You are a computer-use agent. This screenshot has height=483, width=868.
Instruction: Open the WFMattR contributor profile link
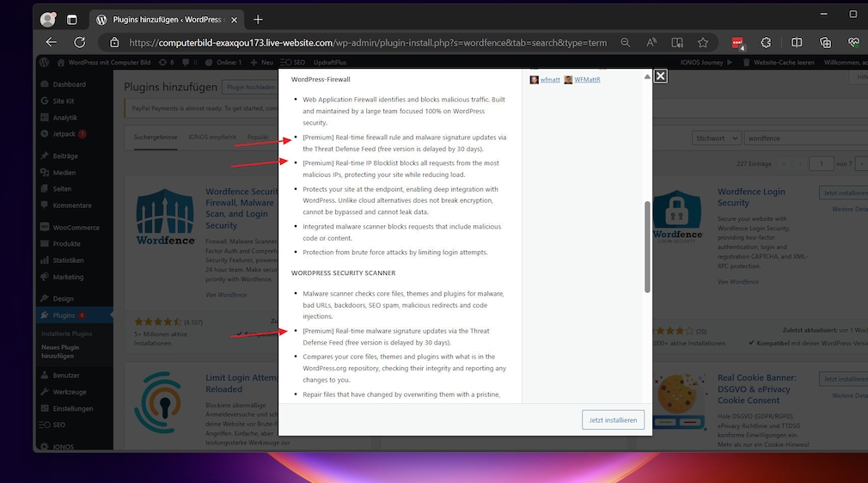click(x=587, y=80)
